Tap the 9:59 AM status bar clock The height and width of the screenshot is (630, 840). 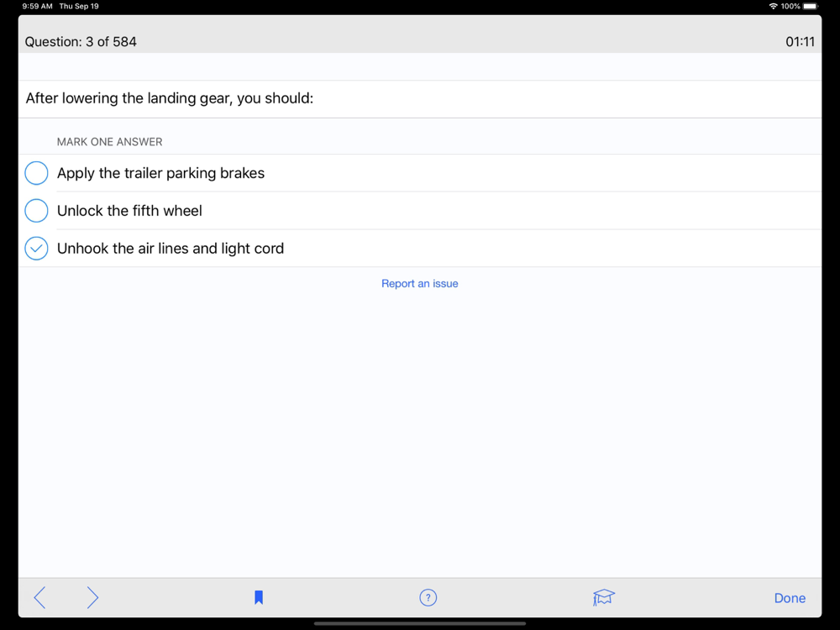point(38,7)
